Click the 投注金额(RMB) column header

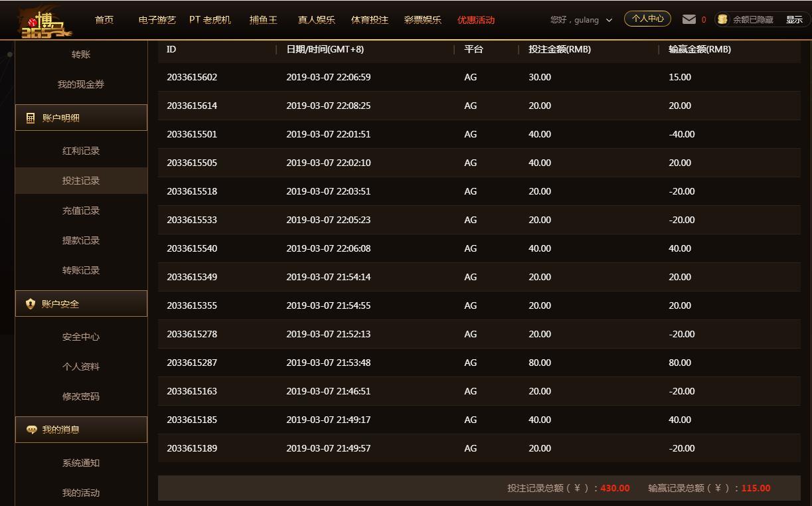click(x=560, y=49)
